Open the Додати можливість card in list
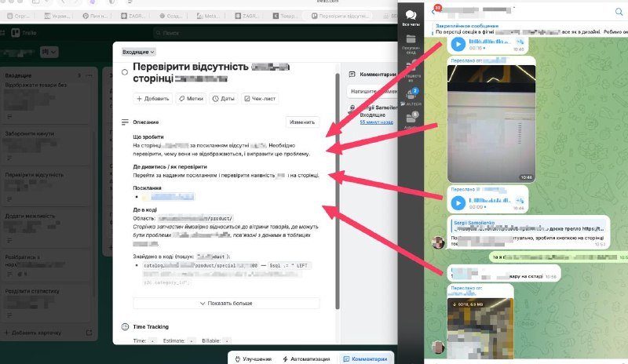The height and width of the screenshot is (364, 628). [x=46, y=227]
